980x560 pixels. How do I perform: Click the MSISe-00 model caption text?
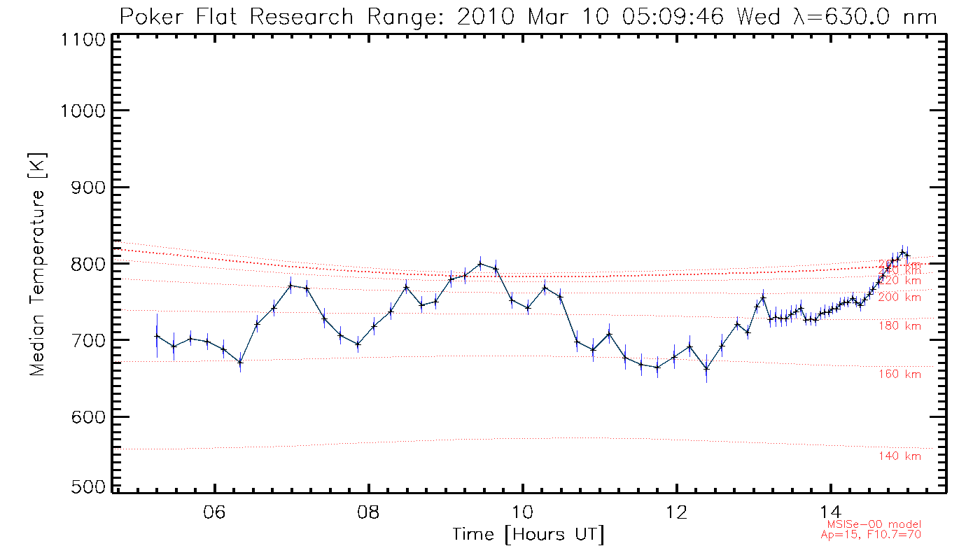pos(874,524)
